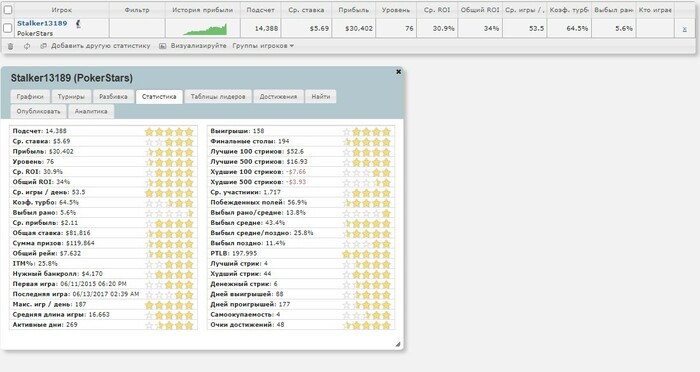
Task: Click the Первая игра date text
Action: point(70,284)
